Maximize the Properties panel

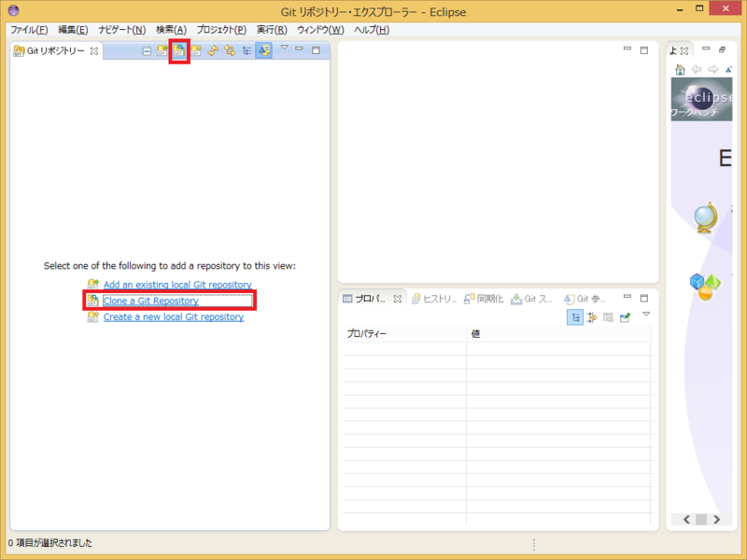(644, 298)
